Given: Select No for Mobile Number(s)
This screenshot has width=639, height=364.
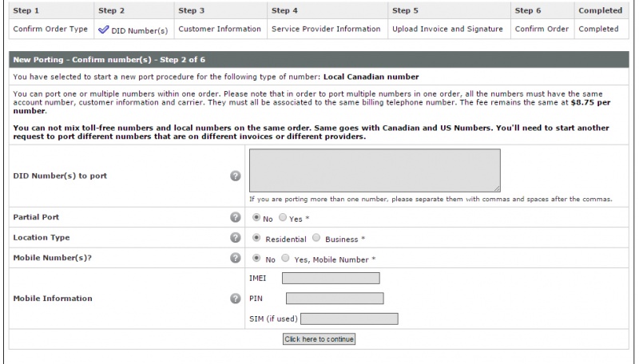Looking at the screenshot, I should (256, 258).
